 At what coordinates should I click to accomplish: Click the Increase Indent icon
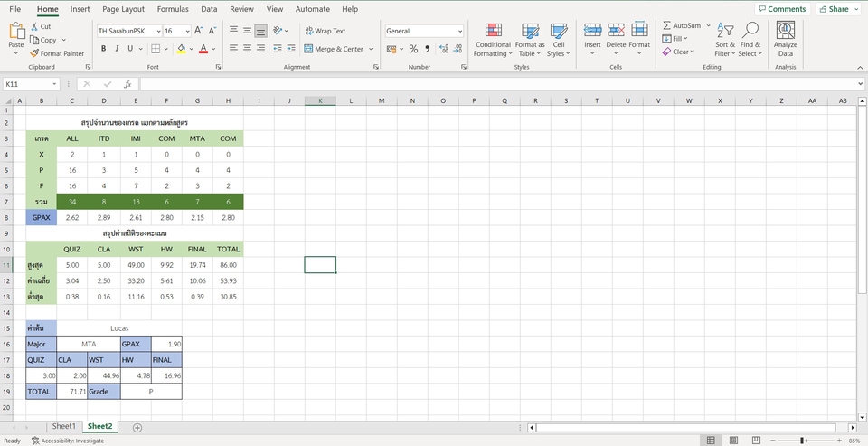click(x=291, y=49)
